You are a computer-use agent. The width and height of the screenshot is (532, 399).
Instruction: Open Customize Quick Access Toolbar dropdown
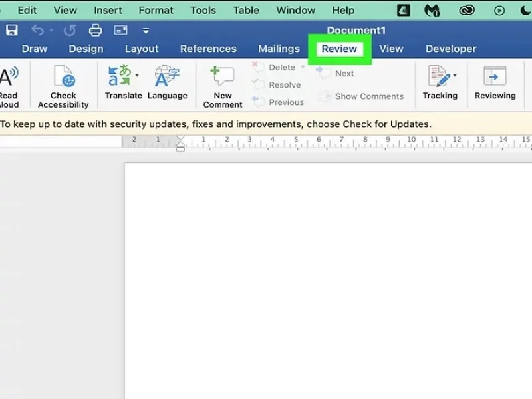146,31
